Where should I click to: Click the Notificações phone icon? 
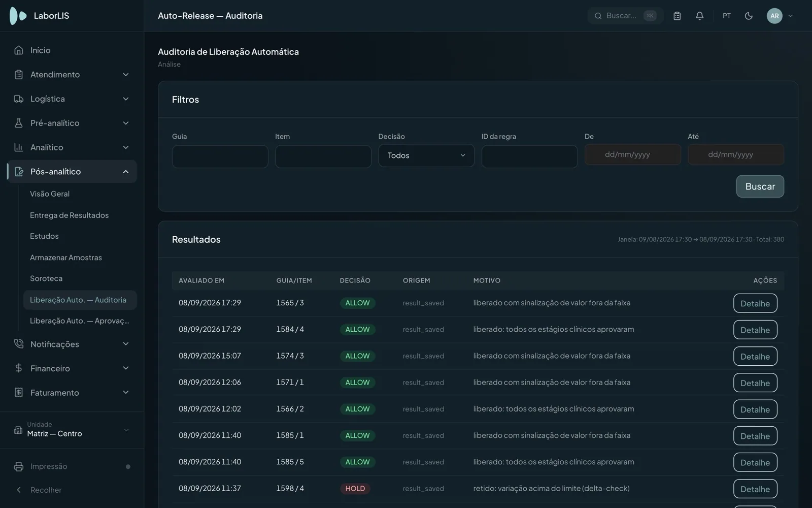[19, 344]
